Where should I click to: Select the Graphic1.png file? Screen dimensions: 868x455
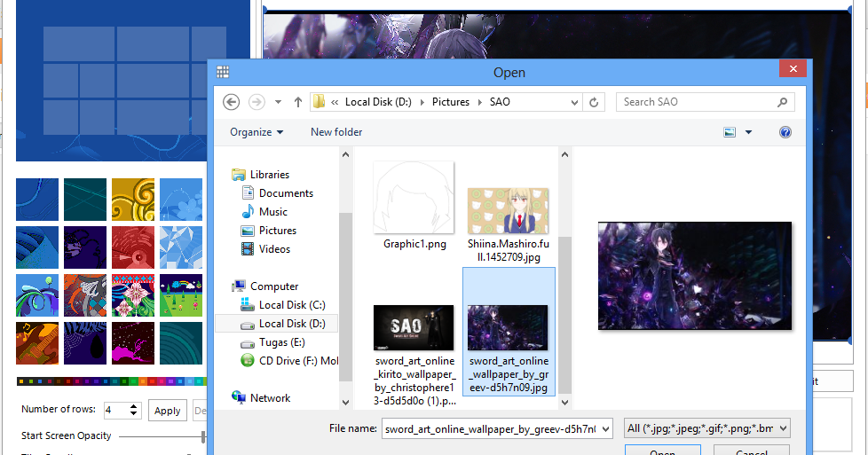(414, 206)
